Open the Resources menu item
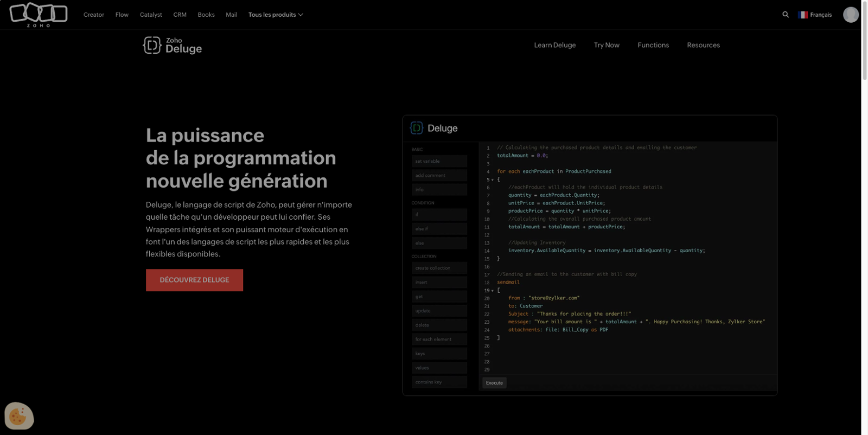868x435 pixels. tap(704, 45)
